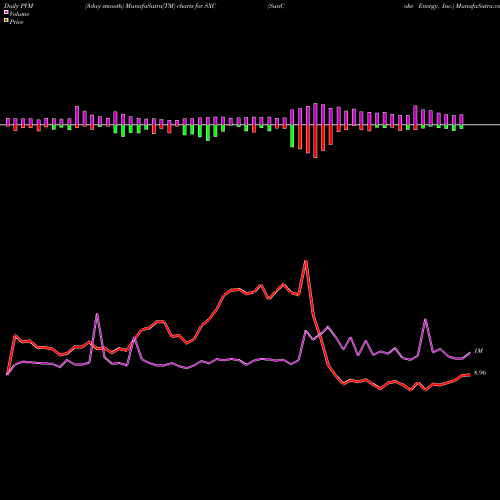500x500 pixels.
Task: Click the Volume legend label
Action: (x=19, y=14)
